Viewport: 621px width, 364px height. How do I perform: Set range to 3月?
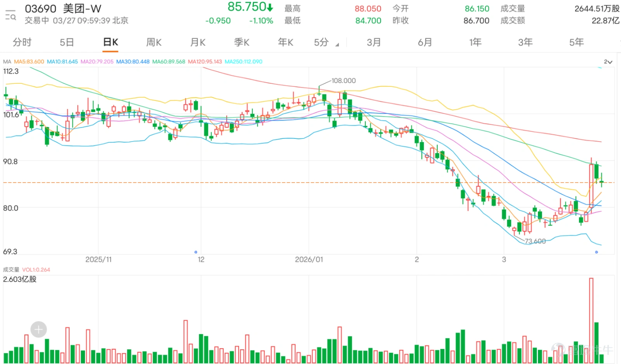click(374, 42)
